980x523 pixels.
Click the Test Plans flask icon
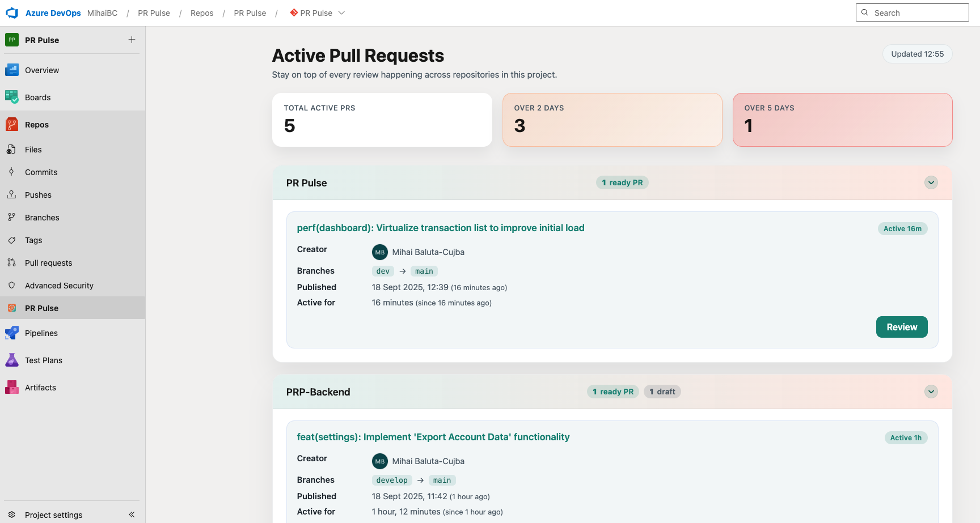tap(12, 360)
